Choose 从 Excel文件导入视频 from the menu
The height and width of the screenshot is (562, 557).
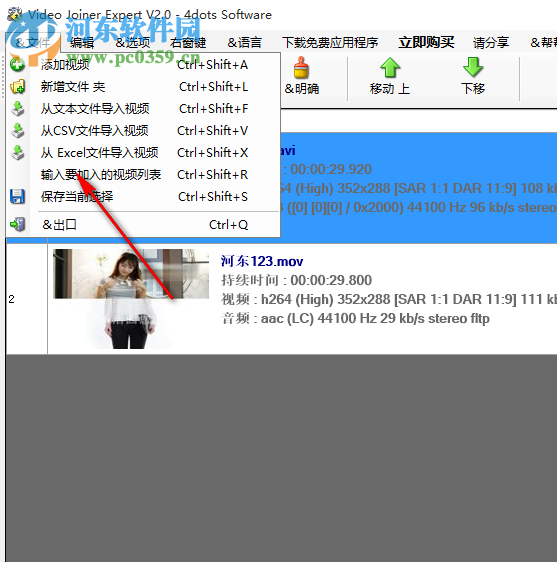[x=143, y=153]
